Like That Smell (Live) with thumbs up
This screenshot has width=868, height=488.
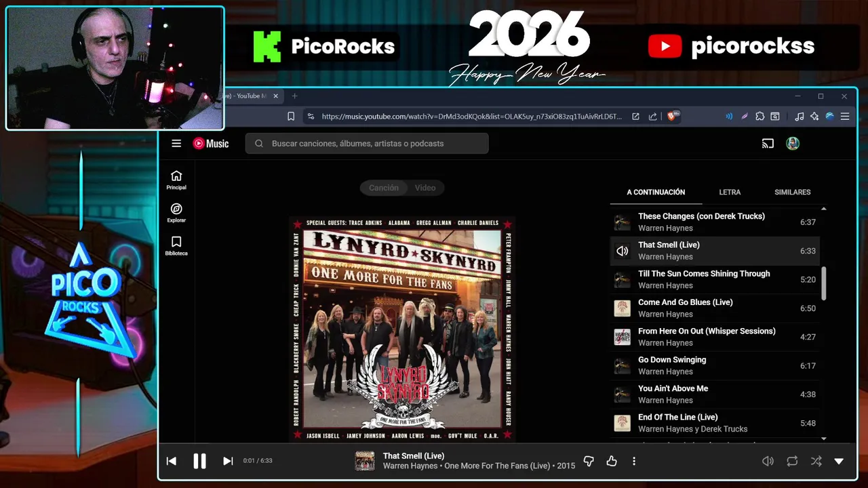[x=612, y=461]
